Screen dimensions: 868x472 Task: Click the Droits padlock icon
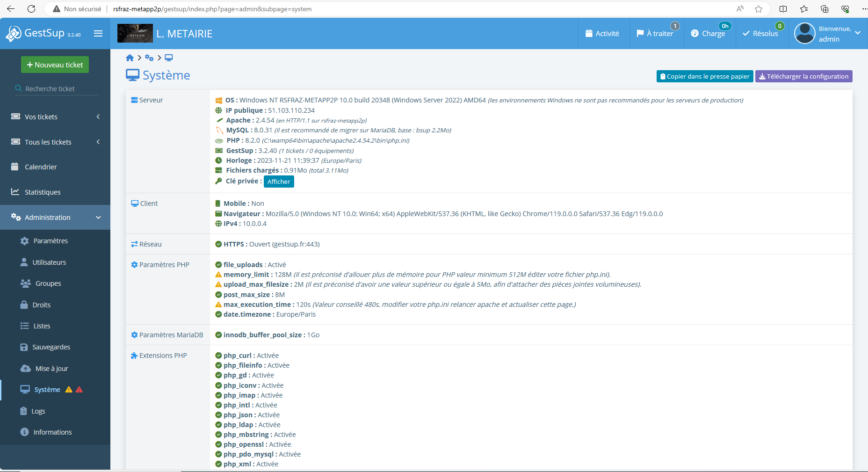coord(24,305)
